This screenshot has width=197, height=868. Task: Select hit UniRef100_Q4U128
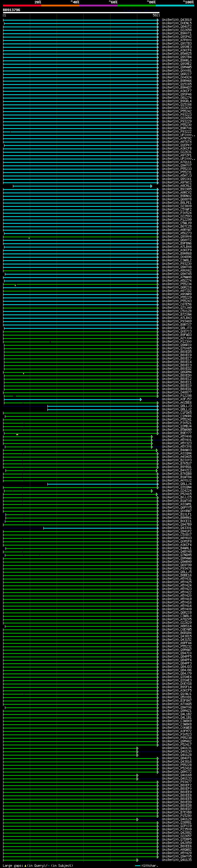tap(177, 755)
